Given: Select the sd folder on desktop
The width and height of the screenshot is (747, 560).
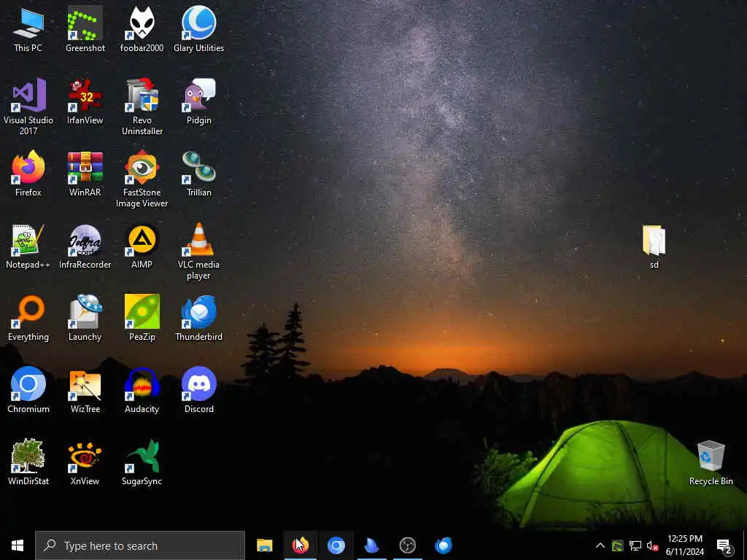Looking at the screenshot, I should 654,246.
